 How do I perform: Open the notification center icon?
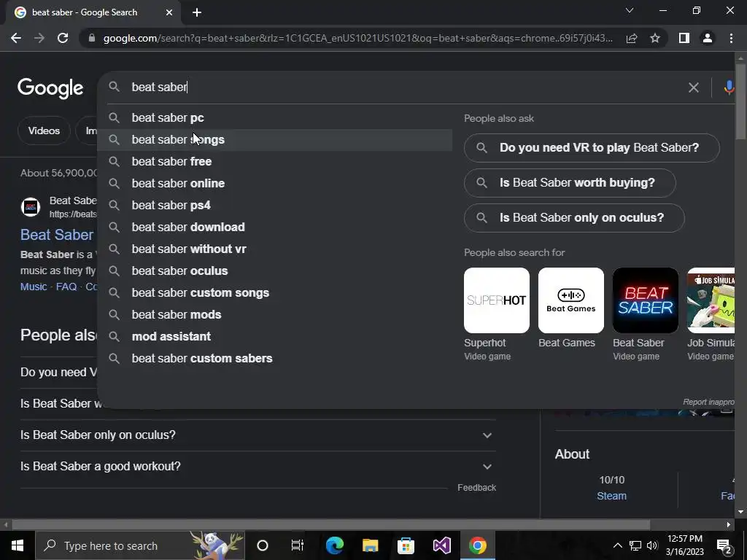tap(724, 545)
